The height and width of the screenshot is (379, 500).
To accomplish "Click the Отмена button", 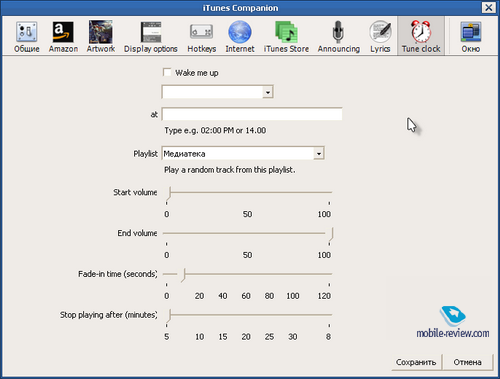I will (x=468, y=362).
